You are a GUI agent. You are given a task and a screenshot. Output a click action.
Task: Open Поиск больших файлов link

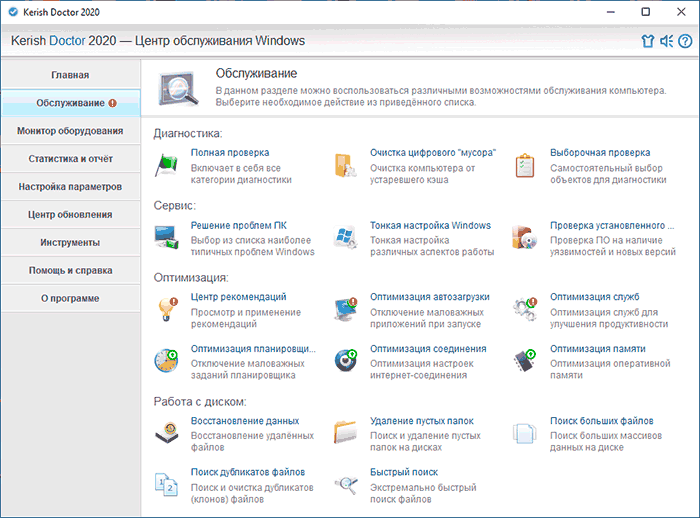click(x=602, y=421)
